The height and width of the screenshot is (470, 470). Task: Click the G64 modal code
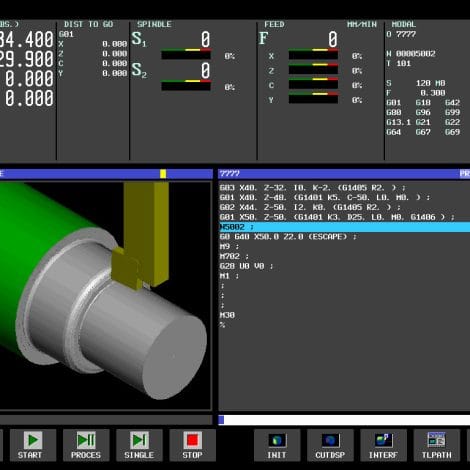(394, 132)
